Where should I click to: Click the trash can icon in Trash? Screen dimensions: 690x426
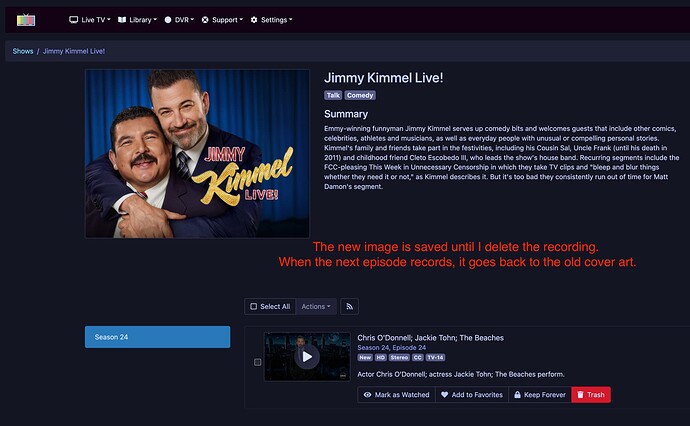(580, 395)
